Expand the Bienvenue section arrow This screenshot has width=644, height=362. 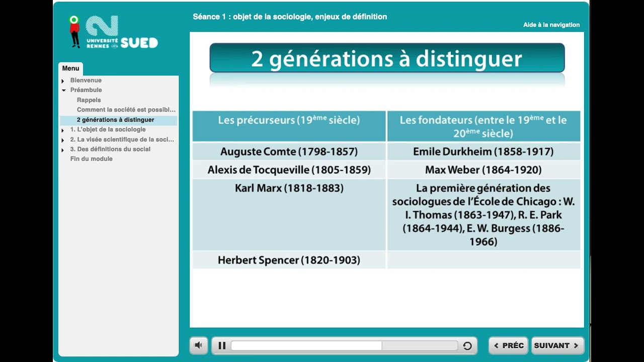click(x=63, y=81)
